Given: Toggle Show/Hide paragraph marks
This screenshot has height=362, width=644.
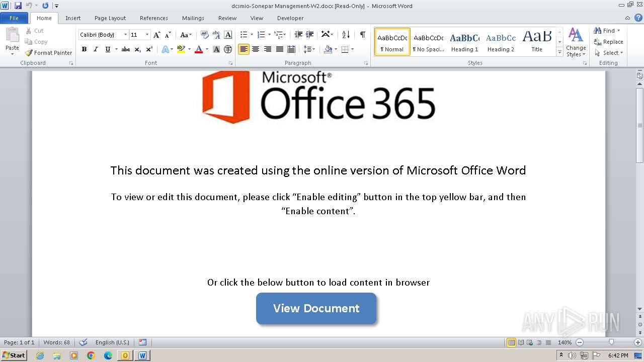Looking at the screenshot, I should pos(362,35).
